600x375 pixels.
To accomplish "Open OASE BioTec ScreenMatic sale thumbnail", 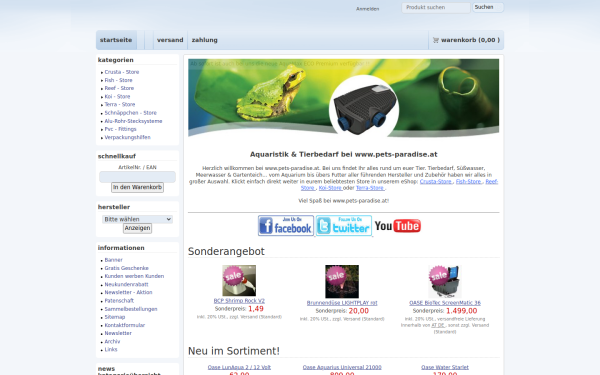I will tap(445, 281).
